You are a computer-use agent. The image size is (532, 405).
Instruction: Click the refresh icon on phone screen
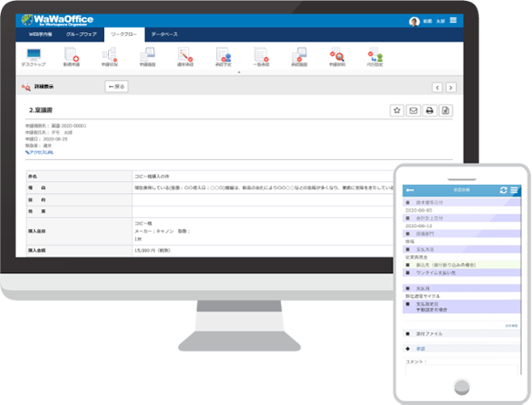pos(503,190)
